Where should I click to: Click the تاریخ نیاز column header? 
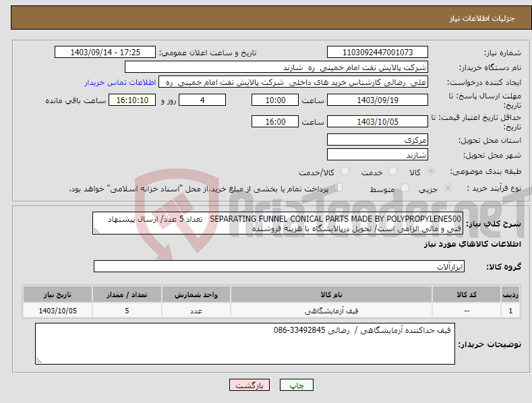pos(57,294)
